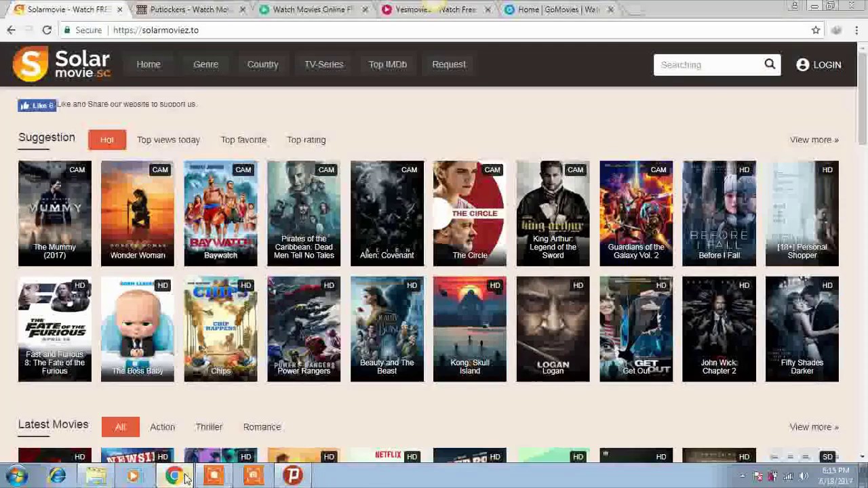Click the user account icon beside LOGIN
Image resolution: width=868 pixels, height=488 pixels.
click(802, 64)
